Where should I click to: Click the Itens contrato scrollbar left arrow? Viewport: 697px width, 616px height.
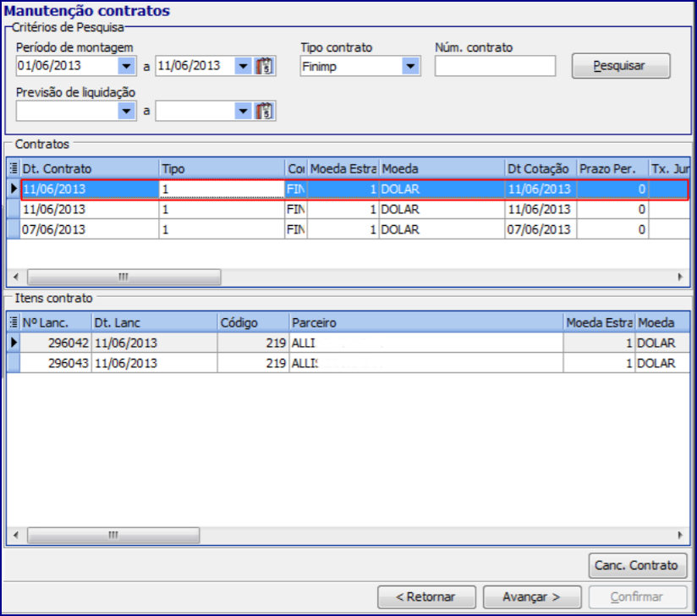pos(16,535)
